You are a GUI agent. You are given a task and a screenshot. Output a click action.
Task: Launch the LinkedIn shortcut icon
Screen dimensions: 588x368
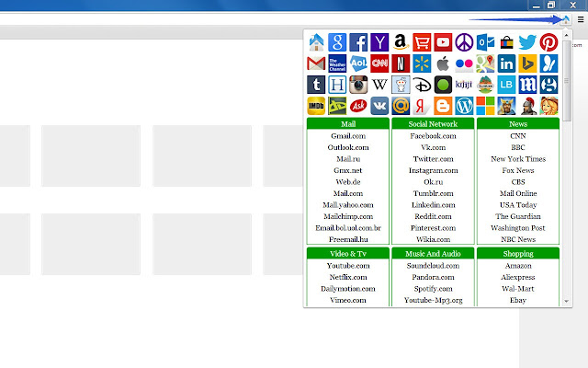coord(506,63)
